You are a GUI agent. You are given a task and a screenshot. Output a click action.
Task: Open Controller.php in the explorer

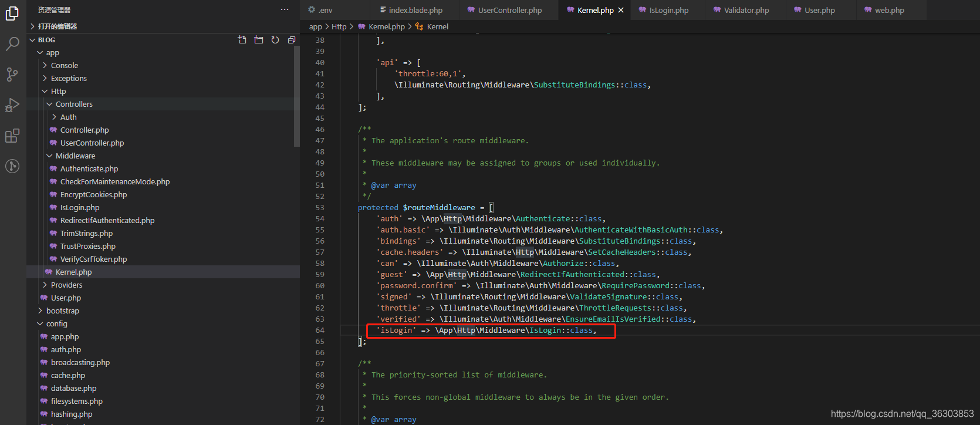click(163, 130)
